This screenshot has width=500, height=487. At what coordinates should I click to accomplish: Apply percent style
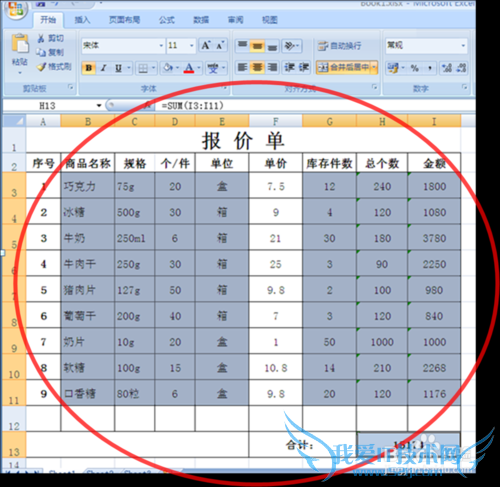tap(414, 68)
